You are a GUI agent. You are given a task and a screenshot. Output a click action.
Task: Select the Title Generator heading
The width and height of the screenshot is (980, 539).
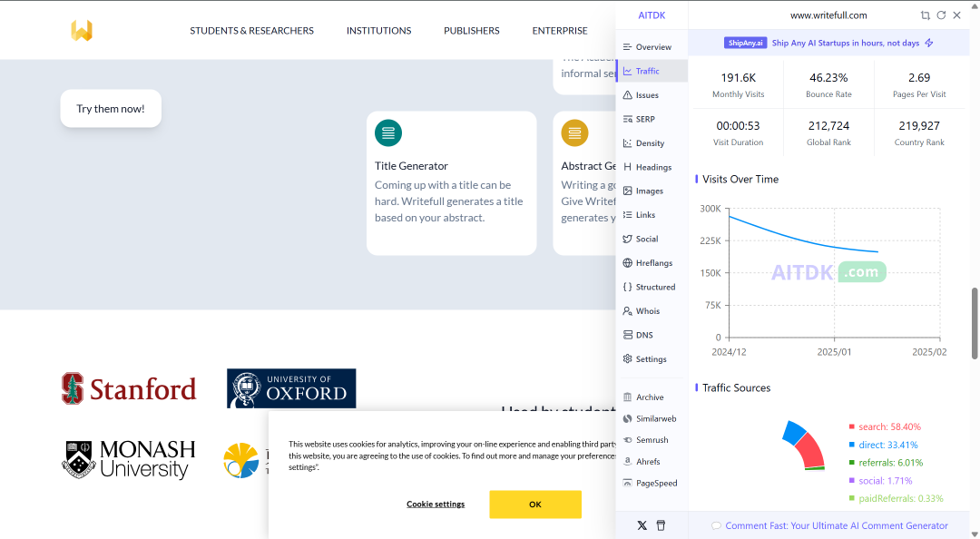(411, 166)
